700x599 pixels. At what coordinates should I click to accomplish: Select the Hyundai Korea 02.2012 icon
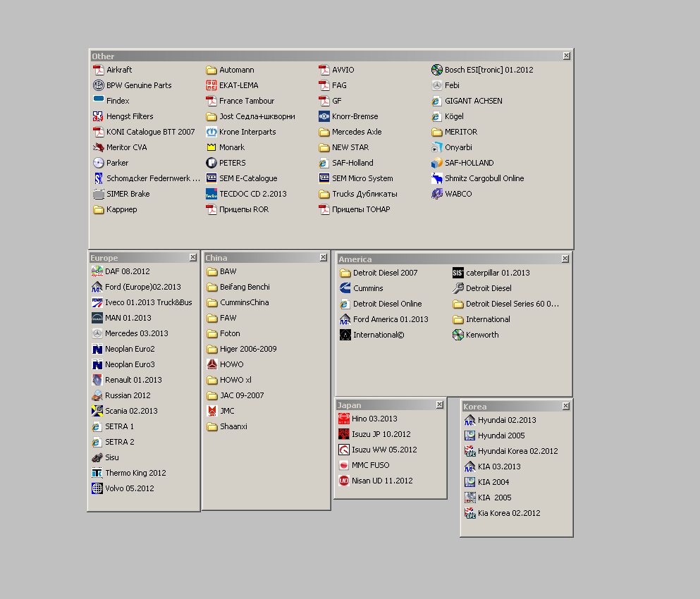point(470,451)
